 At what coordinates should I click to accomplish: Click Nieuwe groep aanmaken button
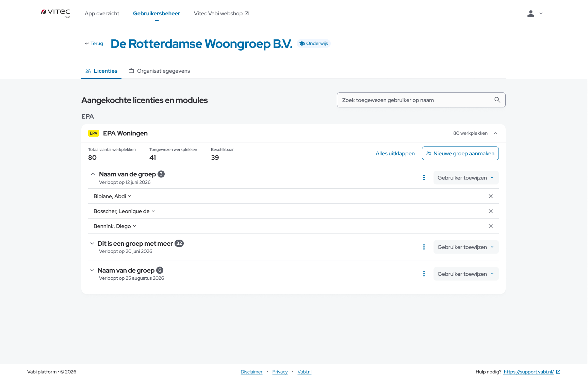coord(460,153)
